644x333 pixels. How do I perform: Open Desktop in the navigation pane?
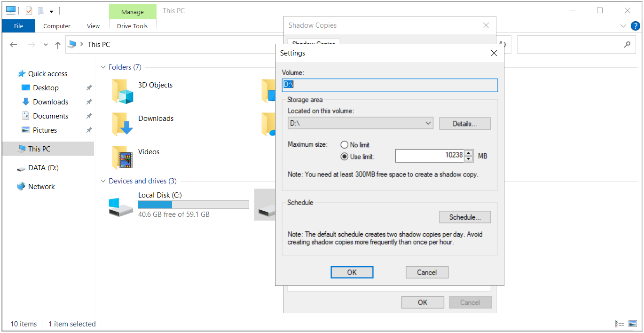(46, 88)
